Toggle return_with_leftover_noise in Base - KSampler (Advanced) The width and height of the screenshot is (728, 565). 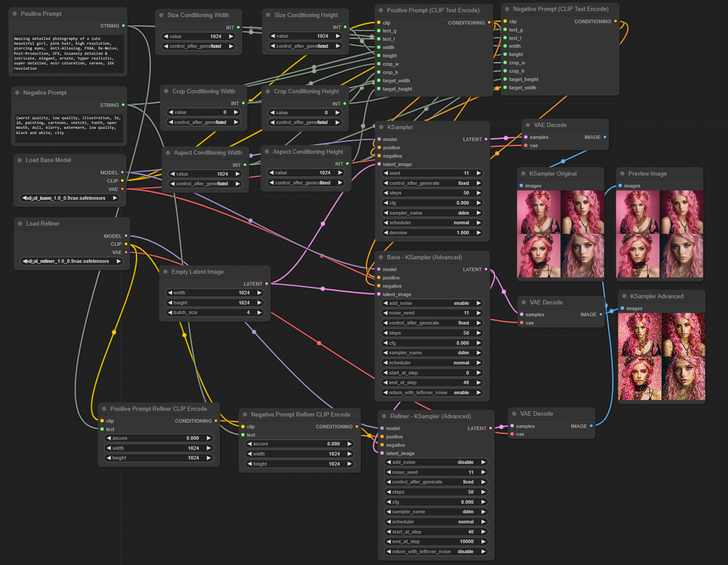432,392
